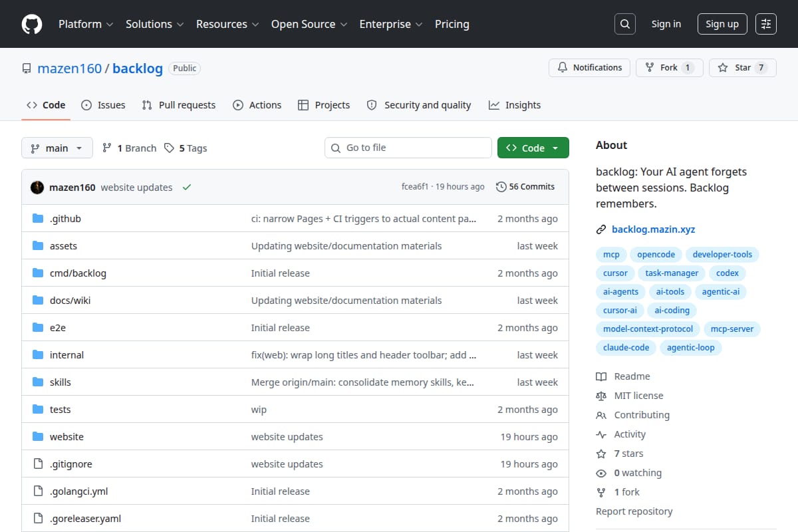The width and height of the screenshot is (798, 532).
Task: Open the Contributing link
Action: click(x=642, y=415)
